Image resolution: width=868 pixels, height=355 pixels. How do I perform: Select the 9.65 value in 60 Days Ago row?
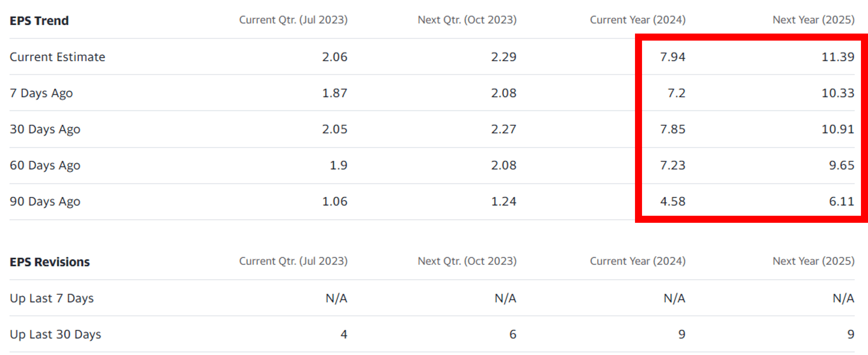coord(842,165)
